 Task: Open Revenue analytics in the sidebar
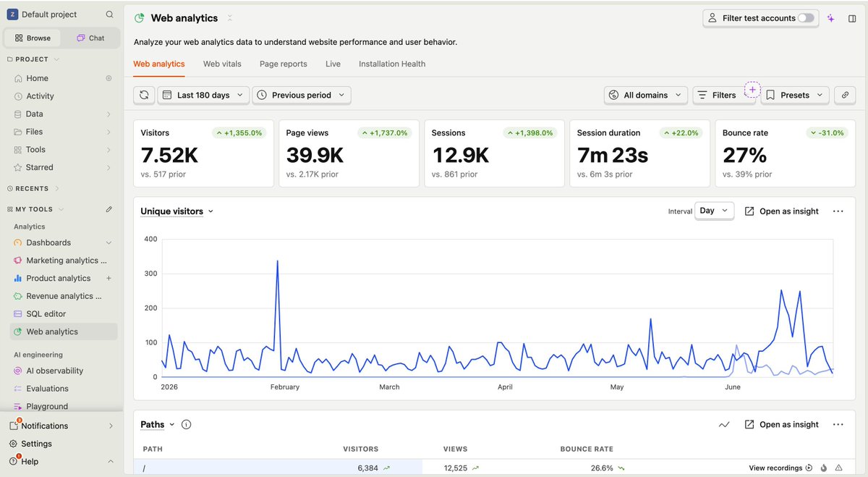[x=63, y=296]
